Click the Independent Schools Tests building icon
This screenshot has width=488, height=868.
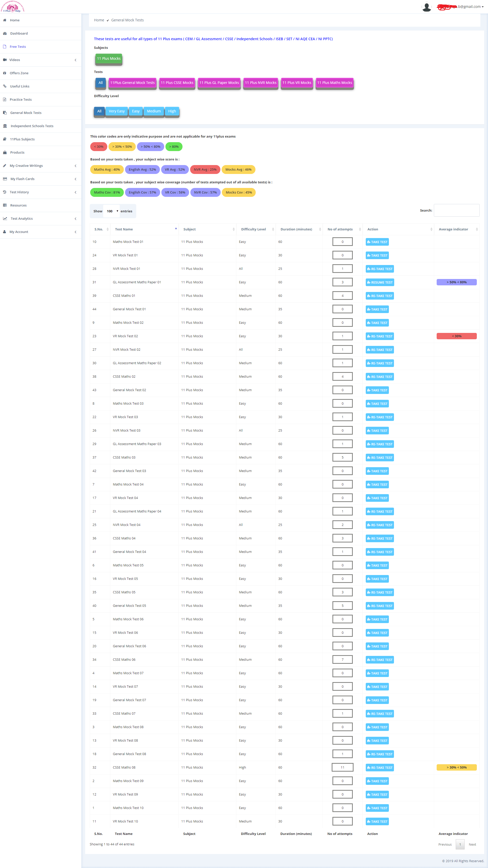click(x=5, y=126)
